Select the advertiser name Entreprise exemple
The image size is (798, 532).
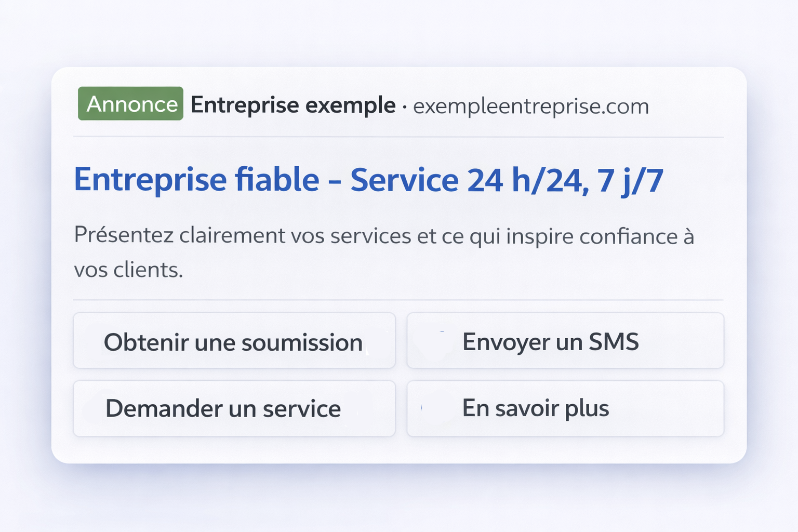292,104
